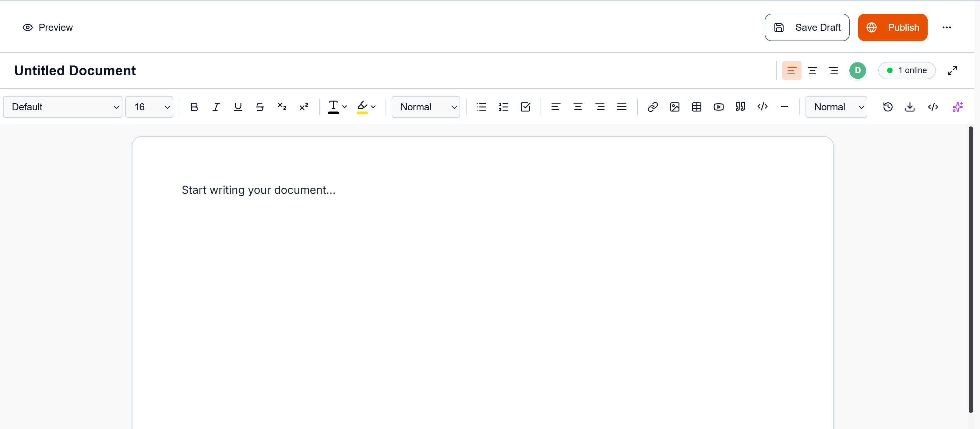Insert an image into the document
Viewport: 980px width, 429px height.
(675, 107)
